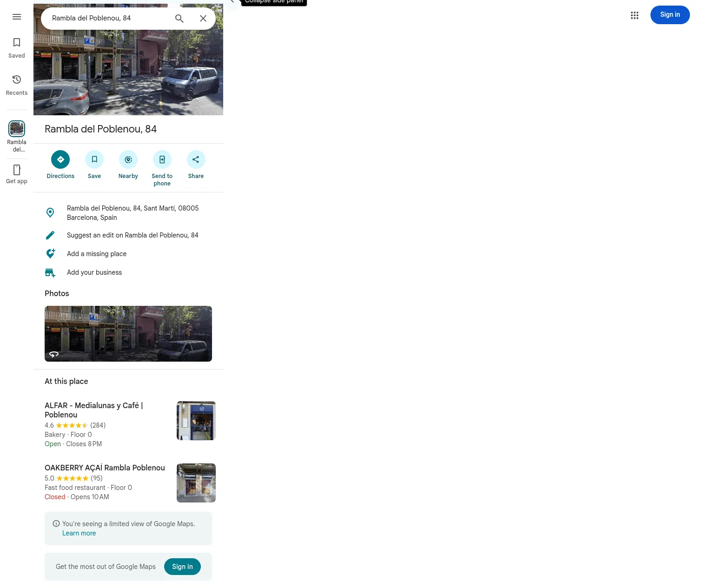The width and height of the screenshot is (703, 588).
Task: Open the Street View photo under Photos
Action: tap(128, 334)
